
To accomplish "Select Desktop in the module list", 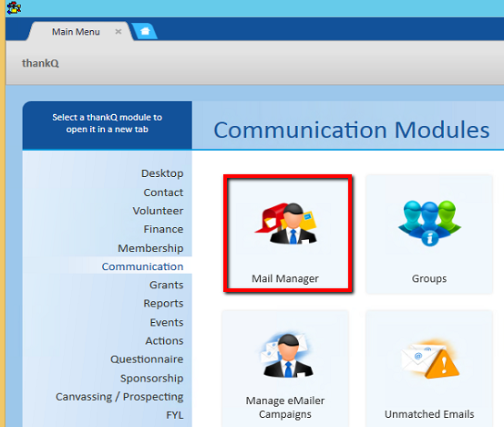I will pyautogui.click(x=162, y=173).
